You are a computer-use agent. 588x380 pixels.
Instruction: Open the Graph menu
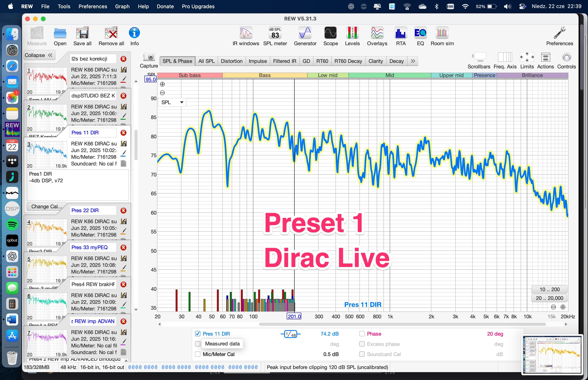122,6
